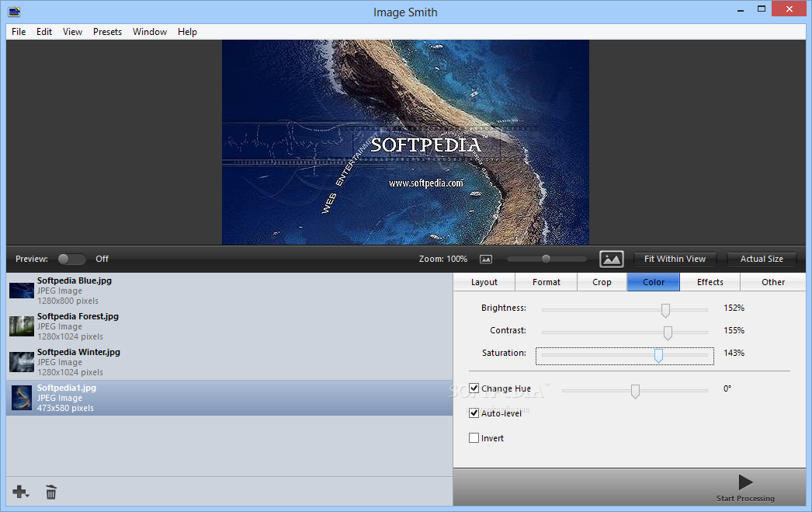Uncheck the Auto-level checkbox
Screen dimensions: 812x512
tap(474, 413)
